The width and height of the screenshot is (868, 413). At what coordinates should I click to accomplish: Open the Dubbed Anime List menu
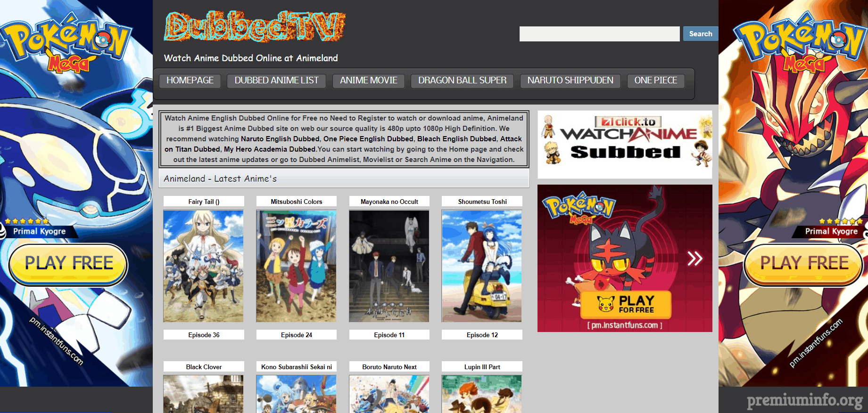[276, 81]
